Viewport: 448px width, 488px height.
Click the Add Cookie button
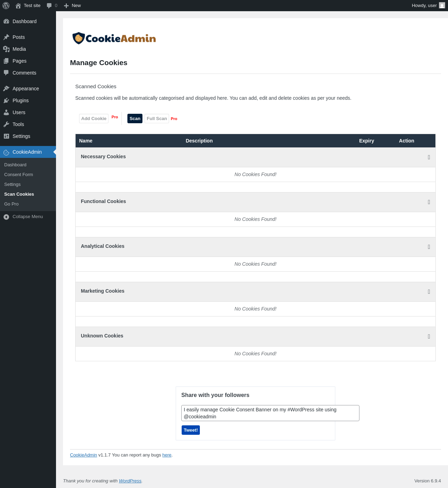[x=94, y=119]
